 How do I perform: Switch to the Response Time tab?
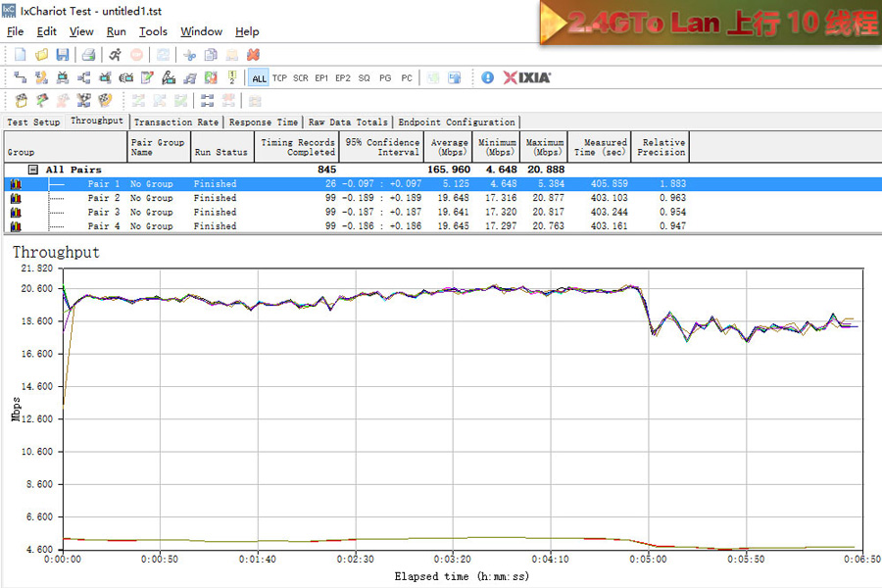click(x=264, y=122)
